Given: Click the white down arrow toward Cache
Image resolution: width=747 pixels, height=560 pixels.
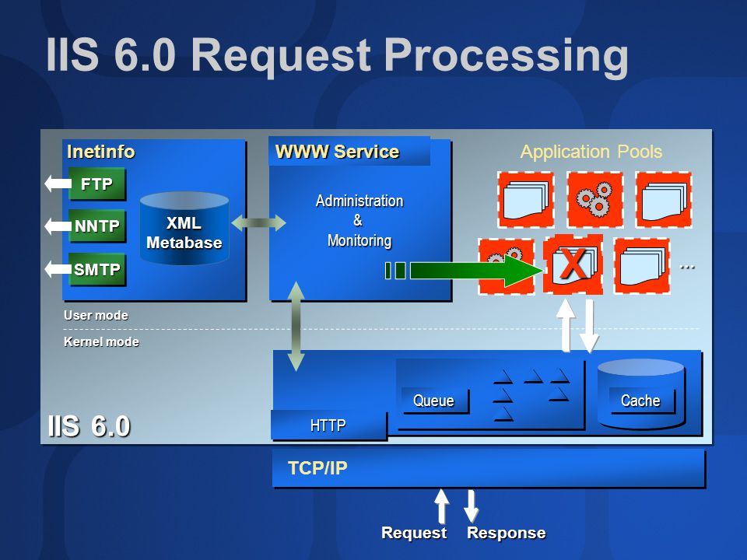Looking at the screenshot, I should coord(589,326).
